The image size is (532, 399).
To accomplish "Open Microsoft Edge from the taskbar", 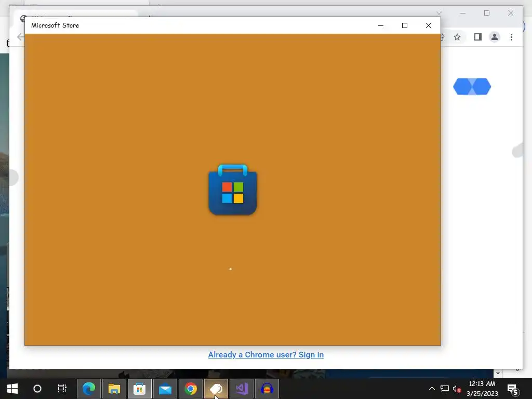I will tap(89, 389).
